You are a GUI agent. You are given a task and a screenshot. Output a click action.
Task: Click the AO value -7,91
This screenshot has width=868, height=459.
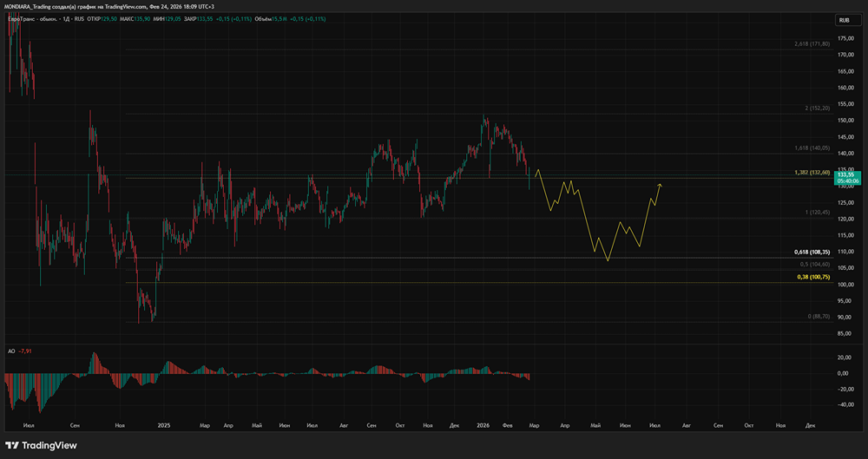click(x=25, y=351)
